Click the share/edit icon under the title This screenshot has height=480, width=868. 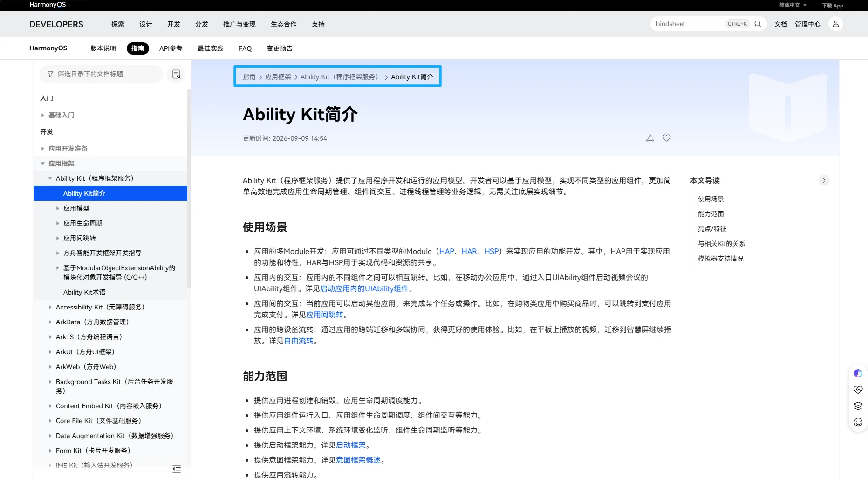[x=650, y=138]
